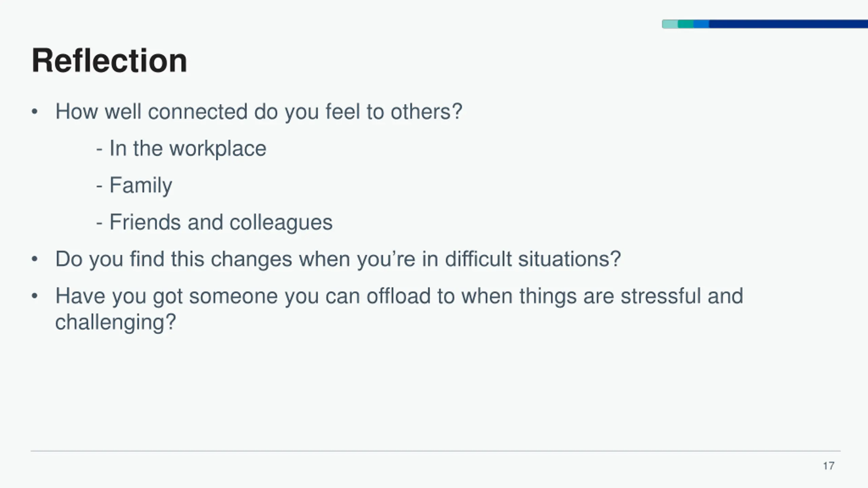Click the bullet dot before "Have you got"
The image size is (868, 488).
click(34, 296)
